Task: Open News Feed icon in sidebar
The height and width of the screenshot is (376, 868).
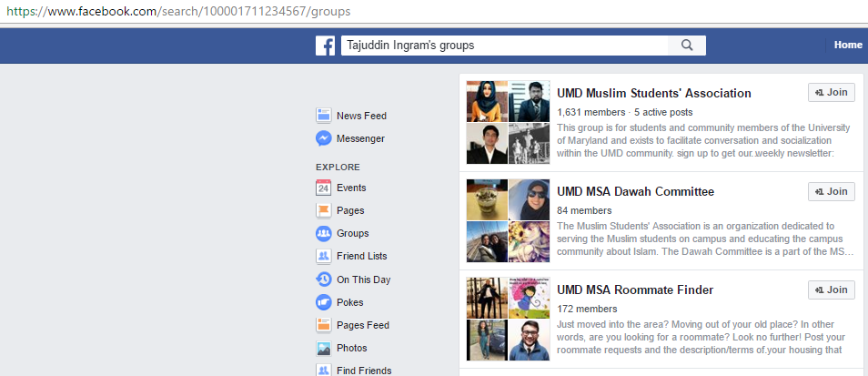Action: pos(323,116)
